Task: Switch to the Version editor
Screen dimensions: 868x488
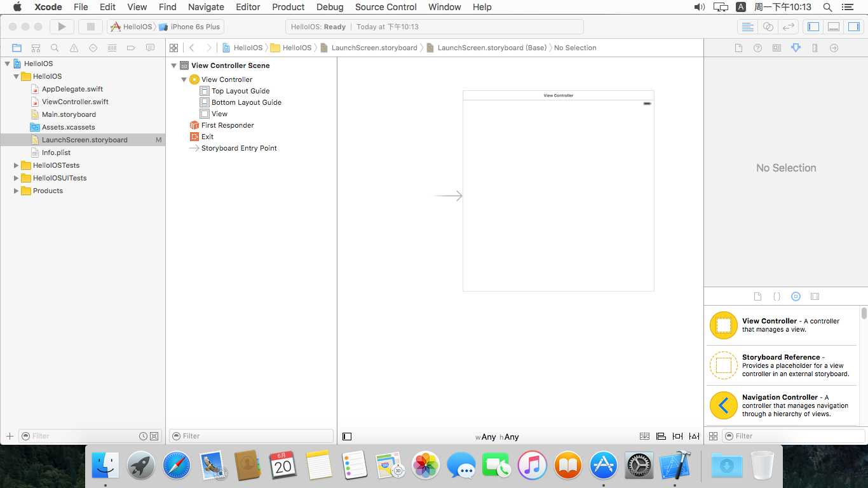Action: (789, 27)
